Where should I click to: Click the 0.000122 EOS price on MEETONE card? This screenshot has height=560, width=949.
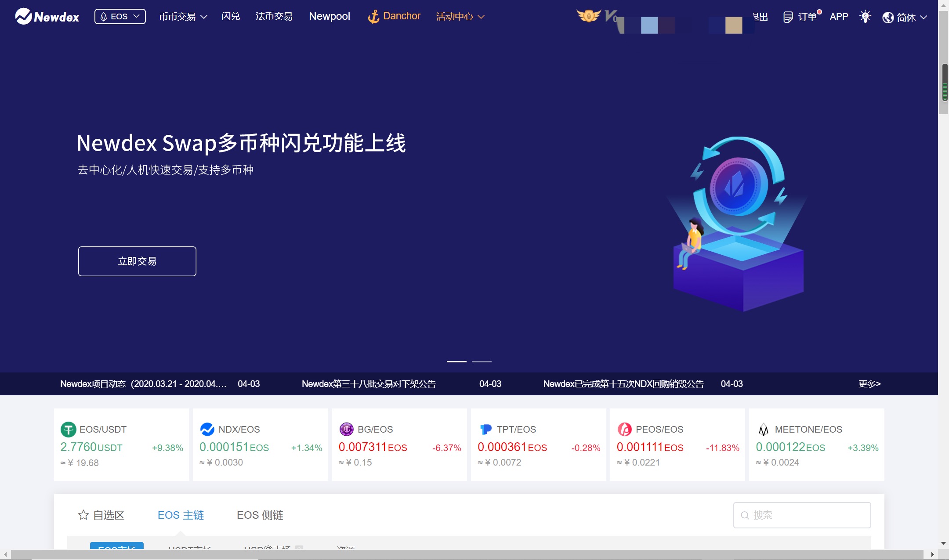[790, 447]
